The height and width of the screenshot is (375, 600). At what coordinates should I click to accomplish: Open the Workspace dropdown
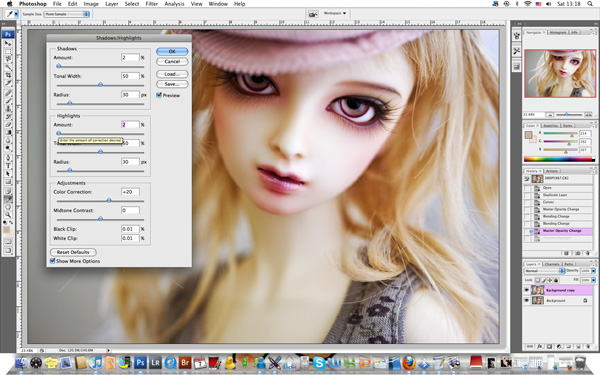coord(335,13)
